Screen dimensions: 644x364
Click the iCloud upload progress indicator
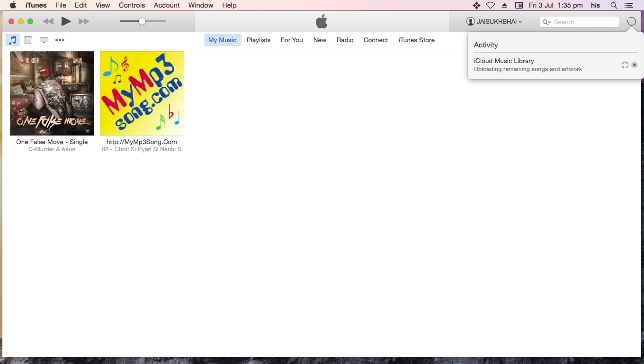pyautogui.click(x=625, y=65)
